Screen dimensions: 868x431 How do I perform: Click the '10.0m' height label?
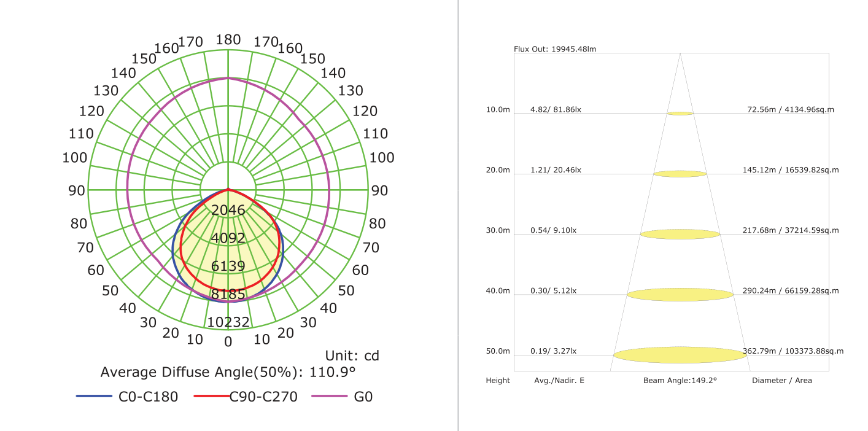498,109
